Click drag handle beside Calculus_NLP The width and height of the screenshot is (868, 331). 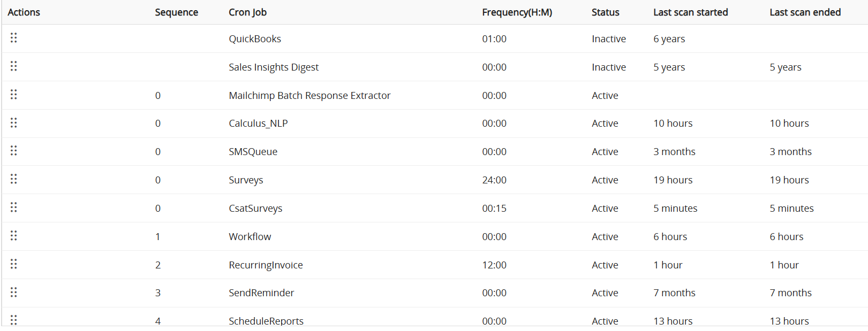click(x=14, y=123)
